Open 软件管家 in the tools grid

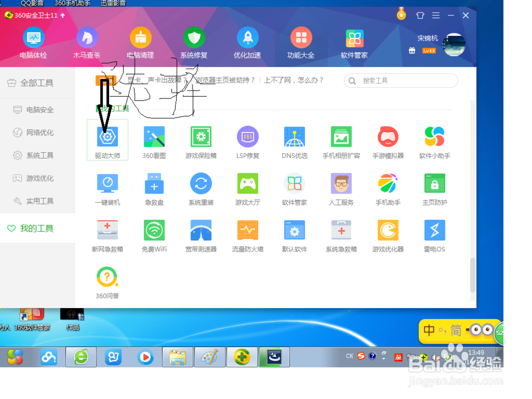click(x=295, y=189)
